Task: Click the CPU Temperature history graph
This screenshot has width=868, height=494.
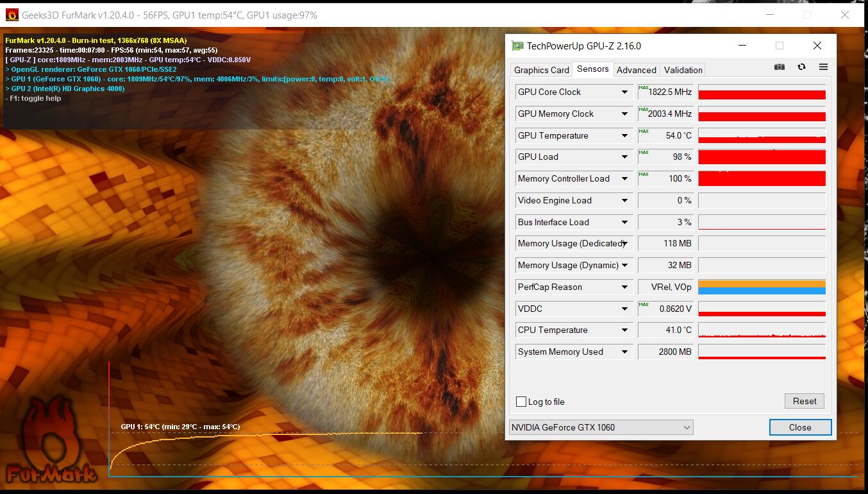Action: click(x=762, y=330)
